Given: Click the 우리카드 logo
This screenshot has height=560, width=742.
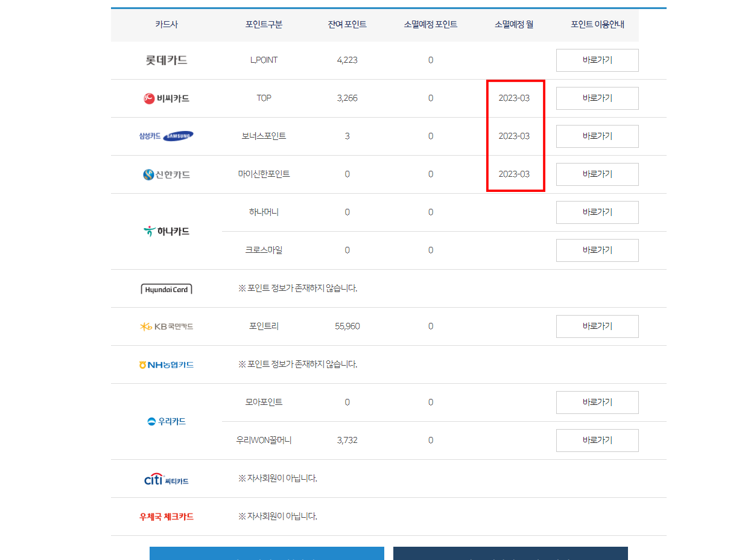Looking at the screenshot, I should click(x=166, y=421).
